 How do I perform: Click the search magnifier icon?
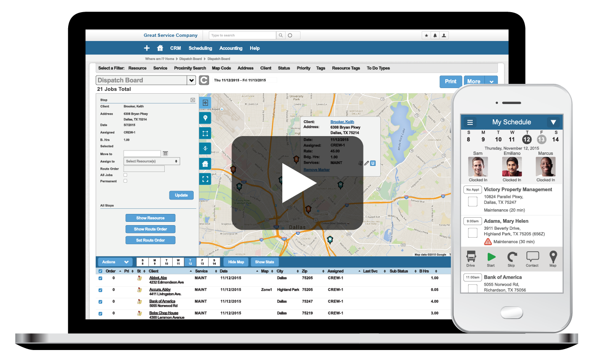[x=280, y=35]
